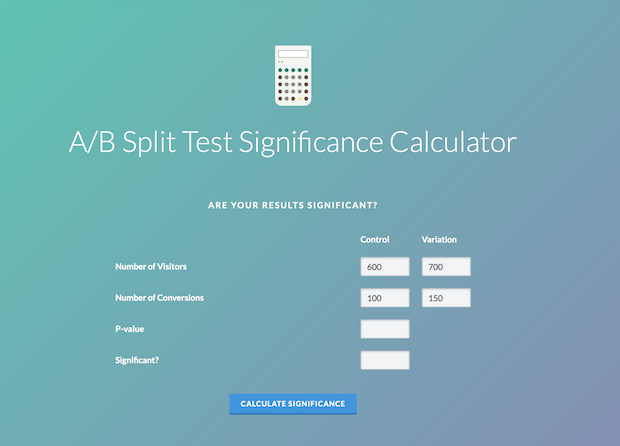Click the A/B Split Test Significance Calculator heading

292,142
